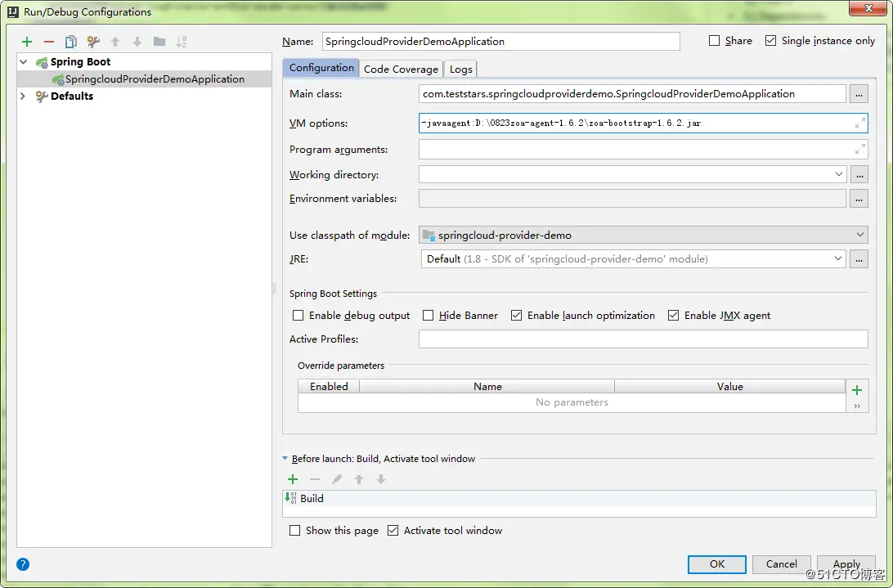Disable Enable launch optimization
The image size is (893, 588).
click(517, 315)
